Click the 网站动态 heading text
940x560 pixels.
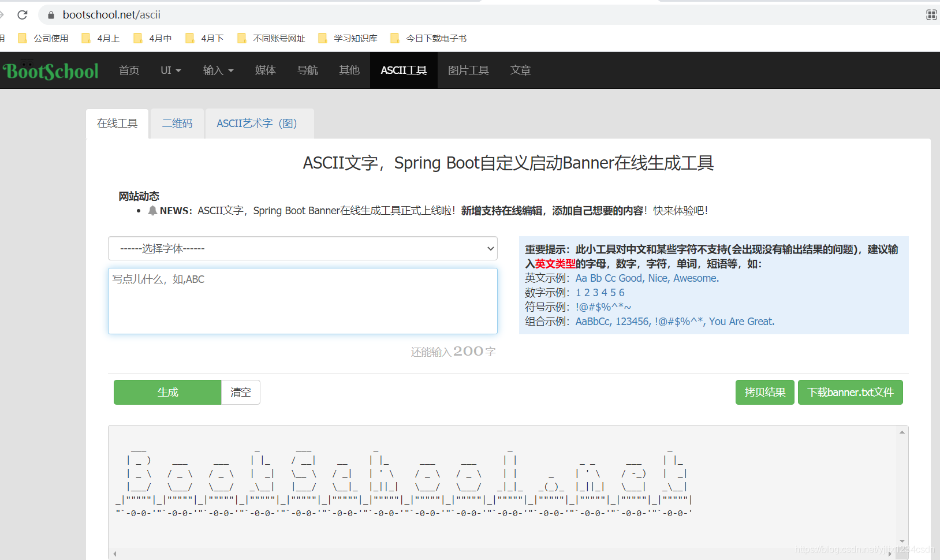point(139,196)
